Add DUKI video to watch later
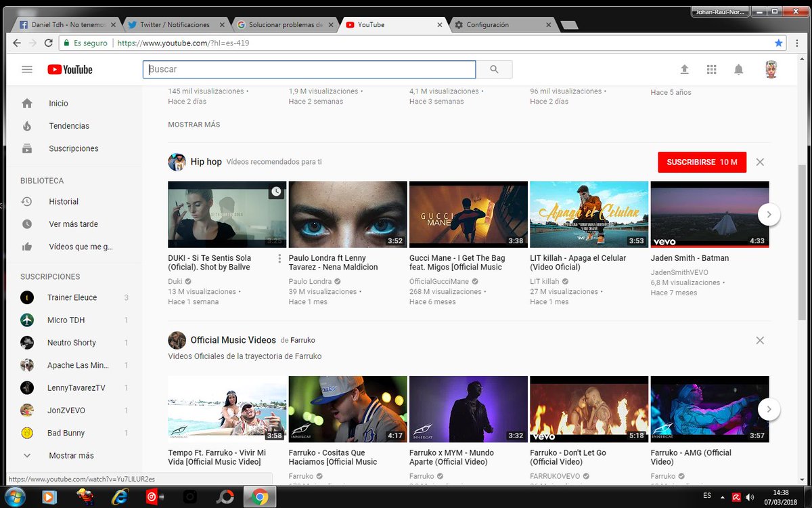The height and width of the screenshot is (508, 812). [x=276, y=192]
